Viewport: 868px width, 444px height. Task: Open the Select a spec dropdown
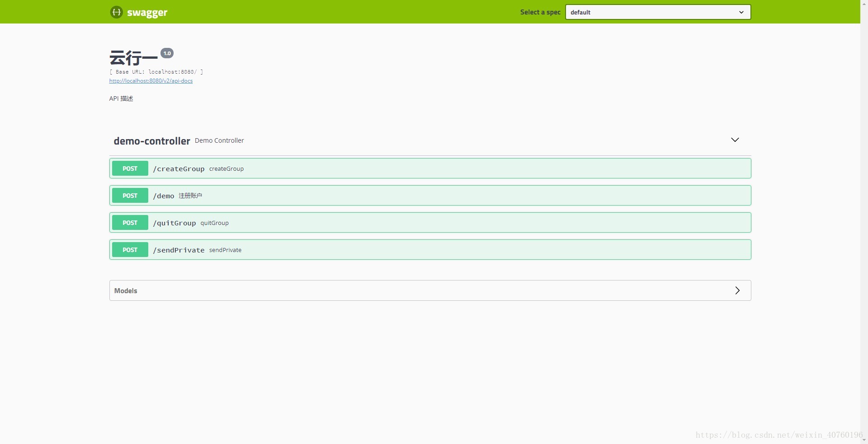point(658,12)
